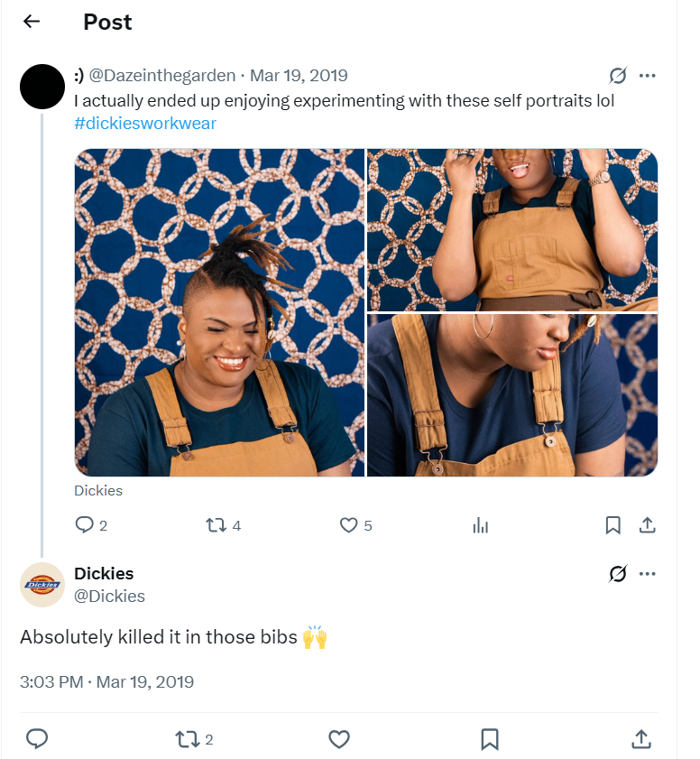Share the original post
This screenshot has height=759, width=700.
(647, 524)
